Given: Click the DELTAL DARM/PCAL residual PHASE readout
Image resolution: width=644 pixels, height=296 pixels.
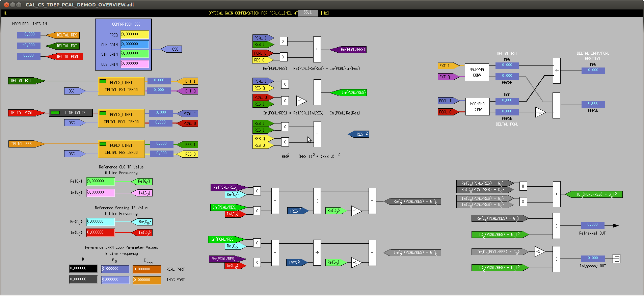Looking at the screenshot, I should tap(593, 104).
